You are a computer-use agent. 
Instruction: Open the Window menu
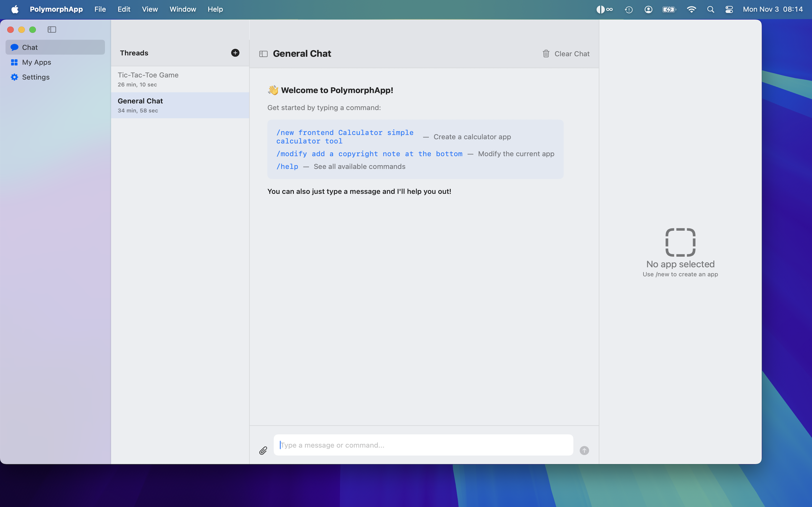tap(182, 9)
